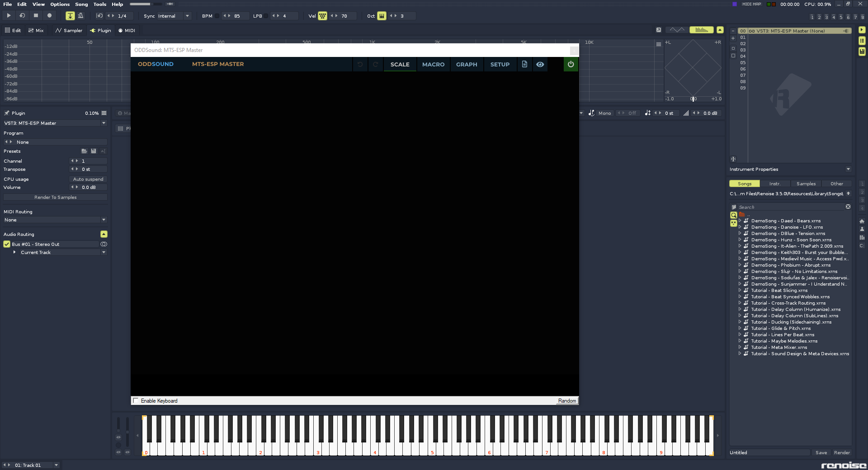Select the spectrum analyzer view button
The image size is (868, 470).
702,30
